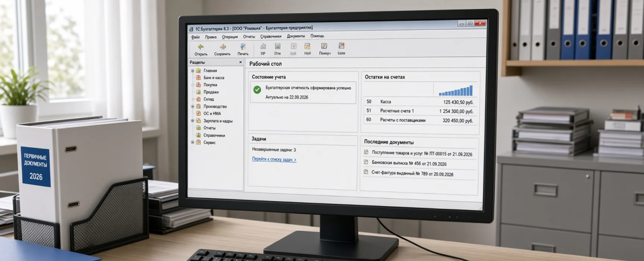Click the Liote toolbar icon

[341, 46]
